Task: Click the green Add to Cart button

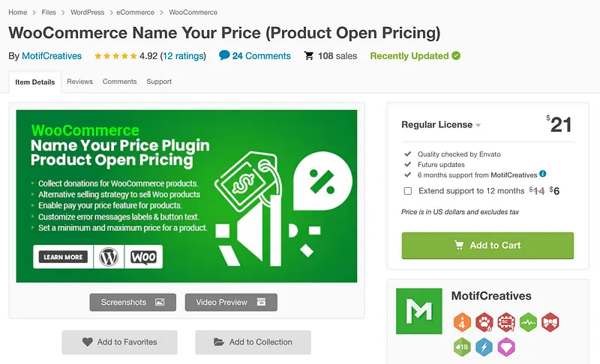Action: tap(487, 246)
